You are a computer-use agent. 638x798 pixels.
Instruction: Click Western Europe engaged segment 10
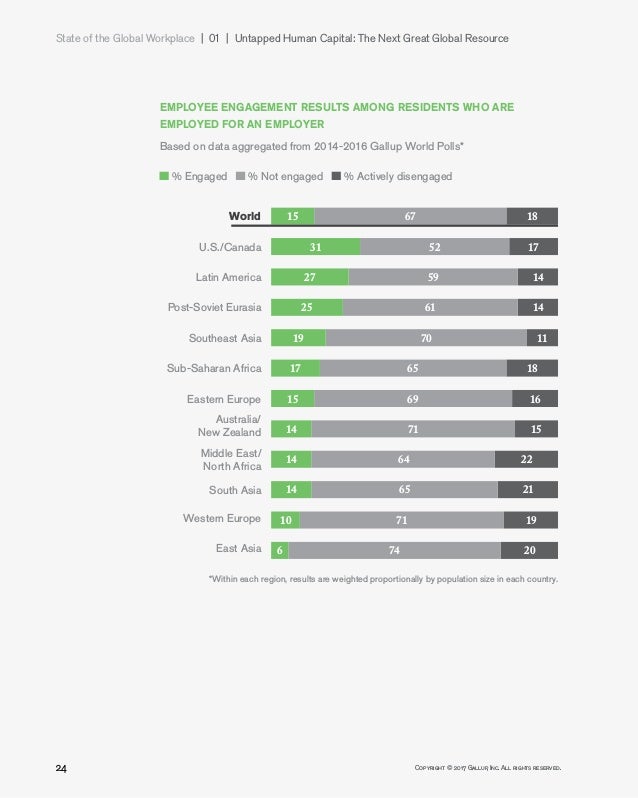pyautogui.click(x=285, y=520)
